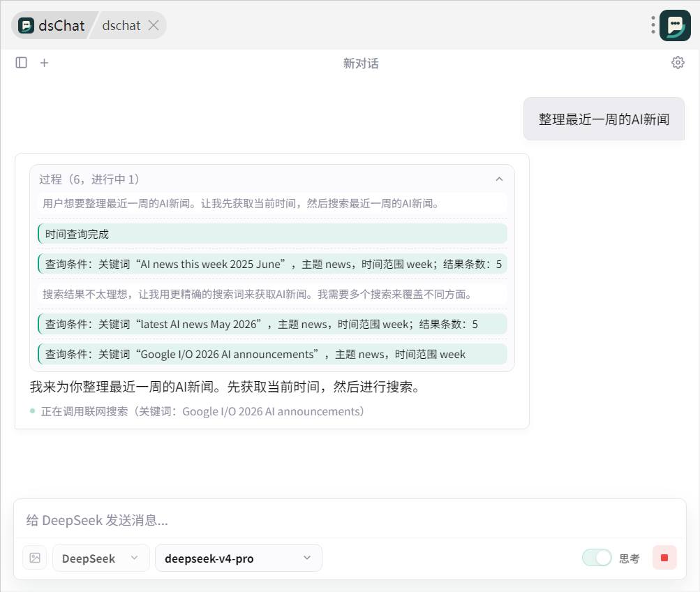Click user message 整理最近一周的AI新闻
Viewport: 700px width, 592px height.
604,119
